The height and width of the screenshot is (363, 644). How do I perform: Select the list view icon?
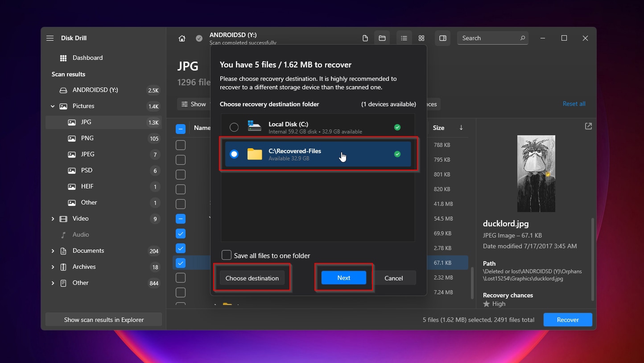pyautogui.click(x=404, y=38)
